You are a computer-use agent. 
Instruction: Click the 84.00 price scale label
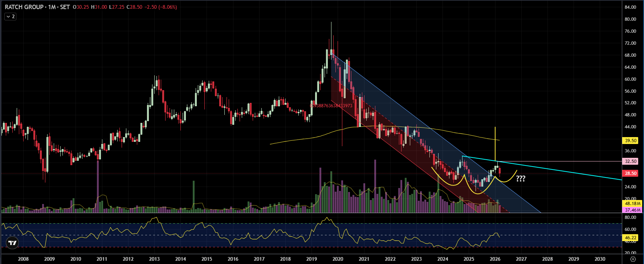tap(630, 7)
